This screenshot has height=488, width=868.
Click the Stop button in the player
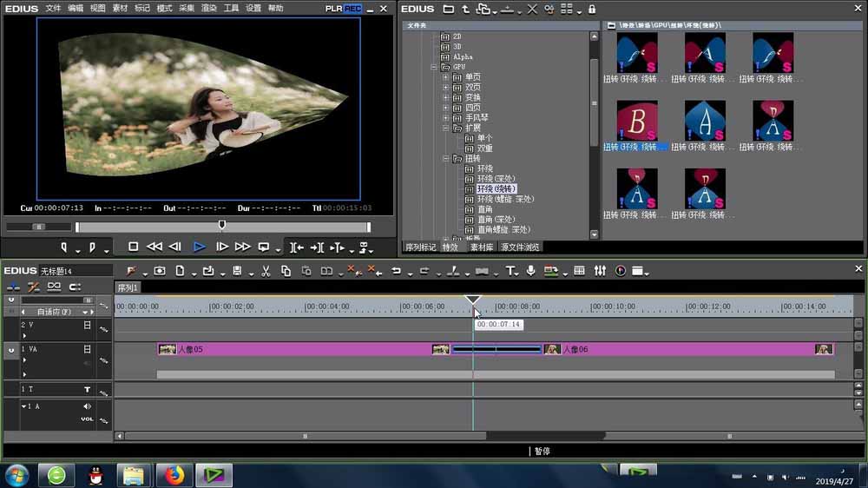point(133,247)
